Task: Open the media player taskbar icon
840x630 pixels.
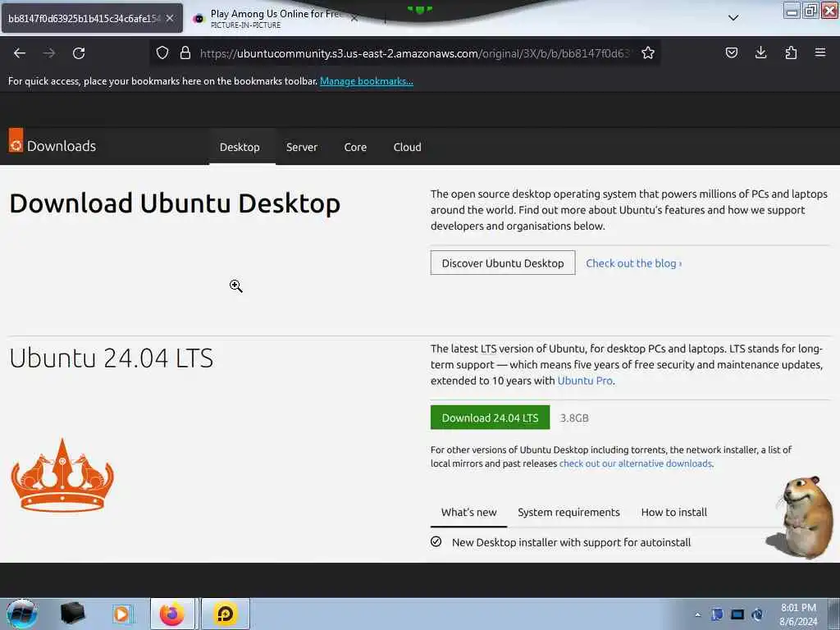Action: (x=121, y=614)
